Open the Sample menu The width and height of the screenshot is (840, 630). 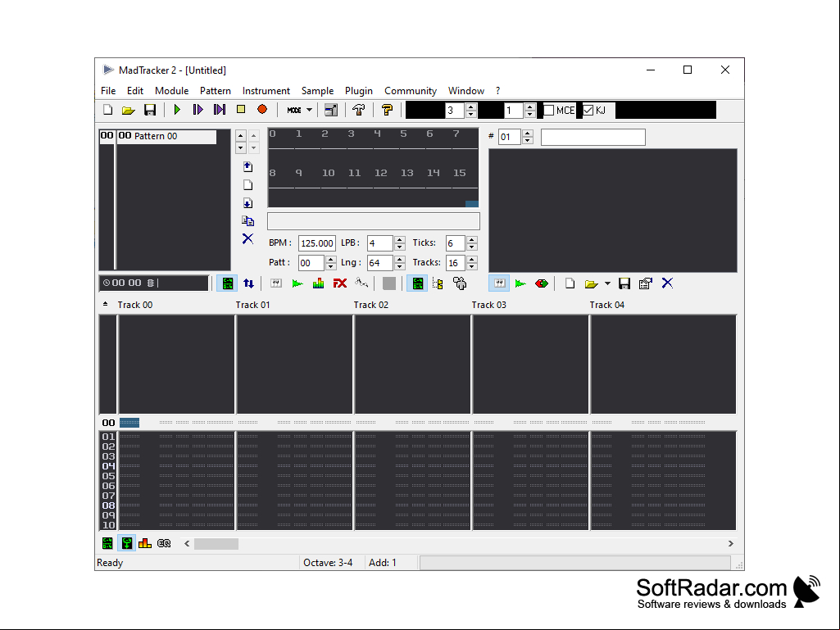[x=317, y=91]
